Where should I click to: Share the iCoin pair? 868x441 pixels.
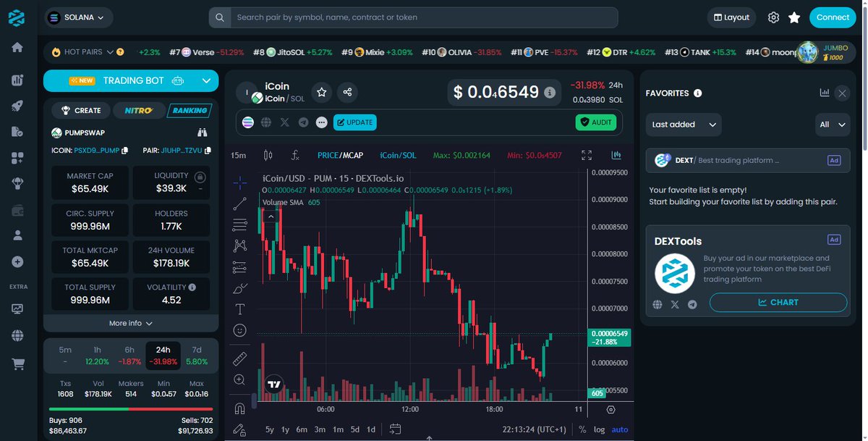348,92
